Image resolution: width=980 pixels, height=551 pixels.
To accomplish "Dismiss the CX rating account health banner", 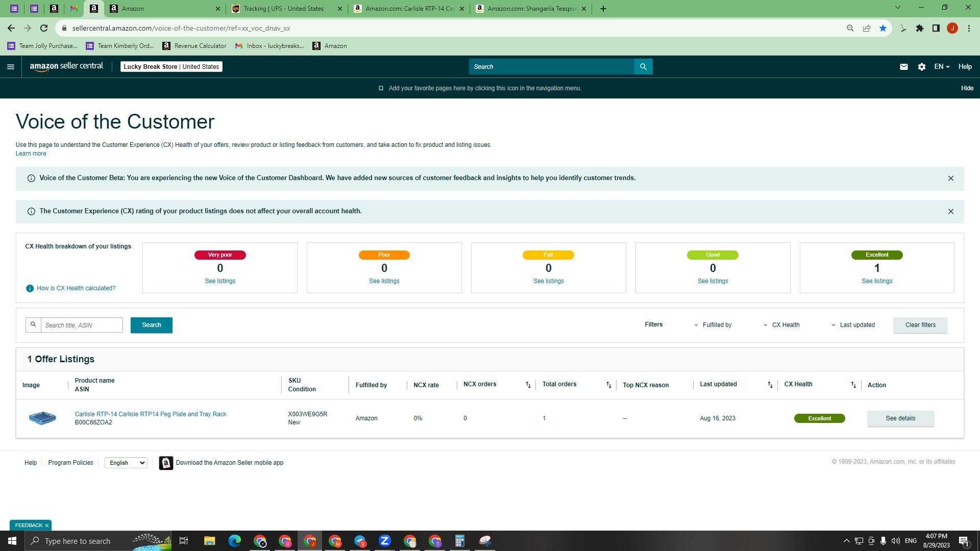I will pos(951,212).
